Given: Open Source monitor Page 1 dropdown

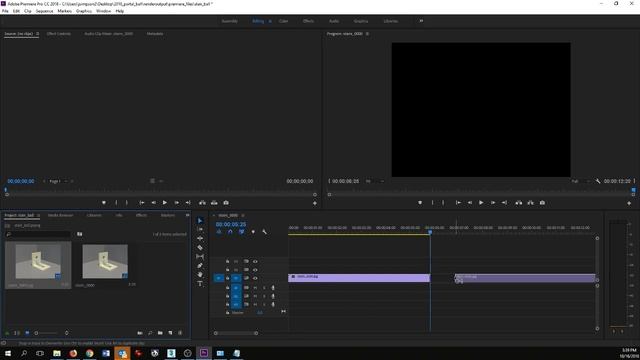Looking at the screenshot, I should 58,181.
